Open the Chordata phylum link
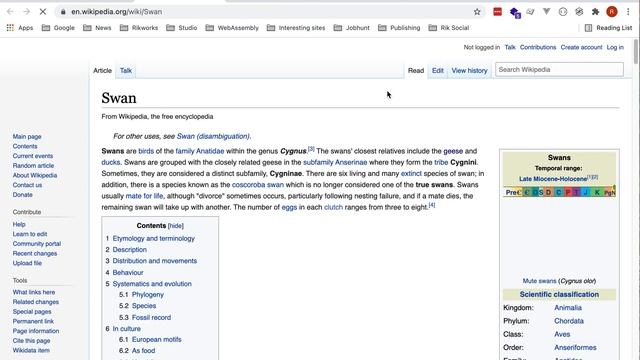Viewport: 640px width, 360px height. 569,321
